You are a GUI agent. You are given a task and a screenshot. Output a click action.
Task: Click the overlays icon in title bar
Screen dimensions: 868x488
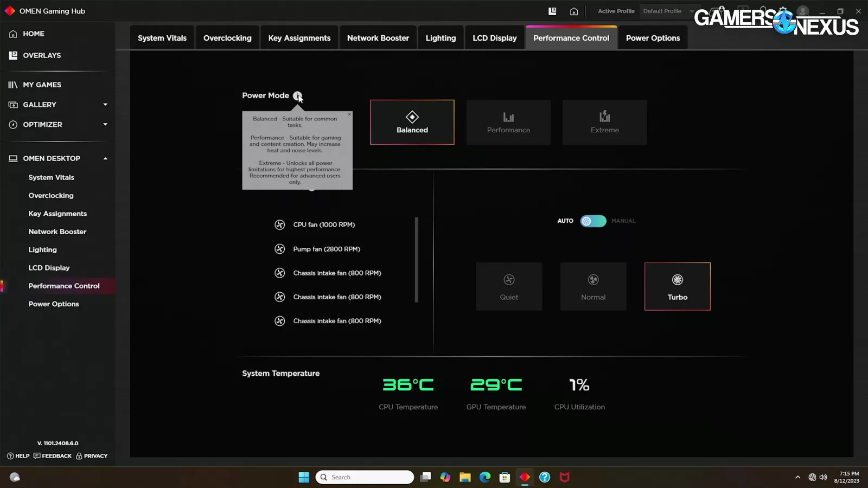coord(552,11)
